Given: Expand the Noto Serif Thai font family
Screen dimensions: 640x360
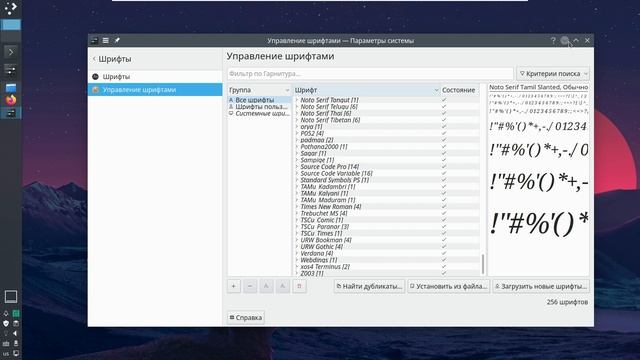Looking at the screenshot, I should click(x=297, y=113).
